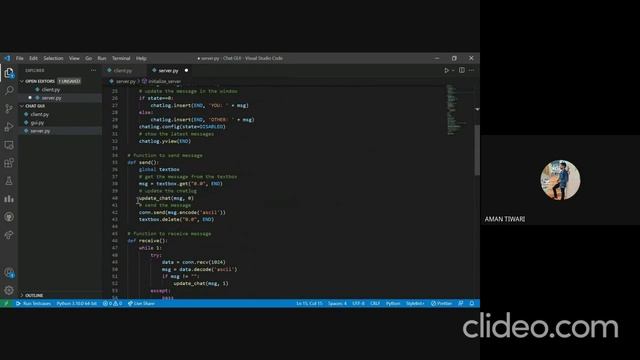Open the notifications bell in the status bar

(472, 304)
